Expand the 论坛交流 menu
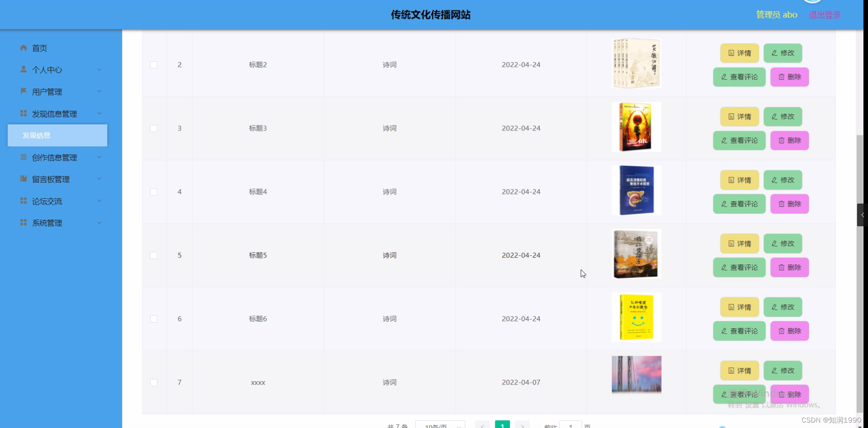The height and width of the screenshot is (428, 868). coord(47,201)
